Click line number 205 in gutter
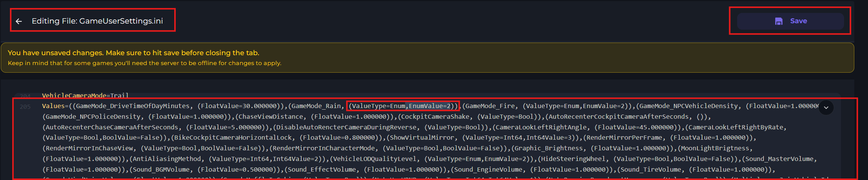Image resolution: width=868 pixels, height=180 pixels. point(25,107)
